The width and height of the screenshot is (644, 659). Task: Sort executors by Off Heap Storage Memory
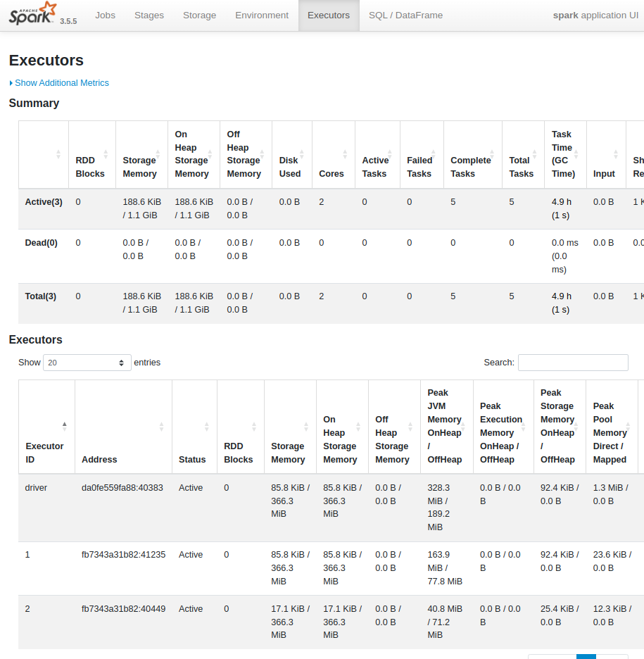click(x=394, y=427)
